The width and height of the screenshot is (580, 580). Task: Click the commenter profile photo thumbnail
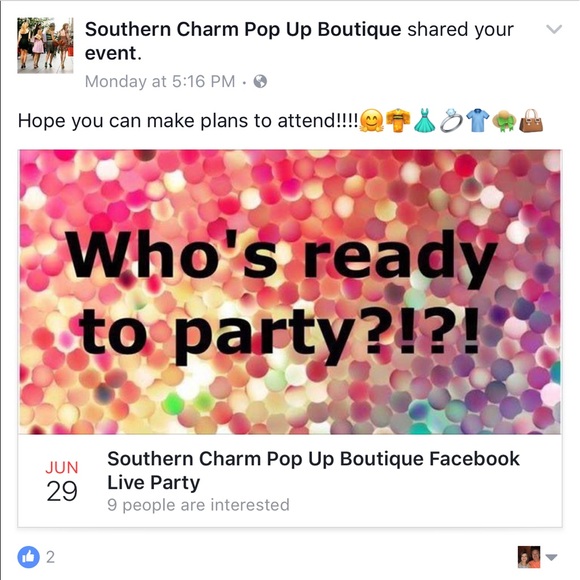pos(529,557)
